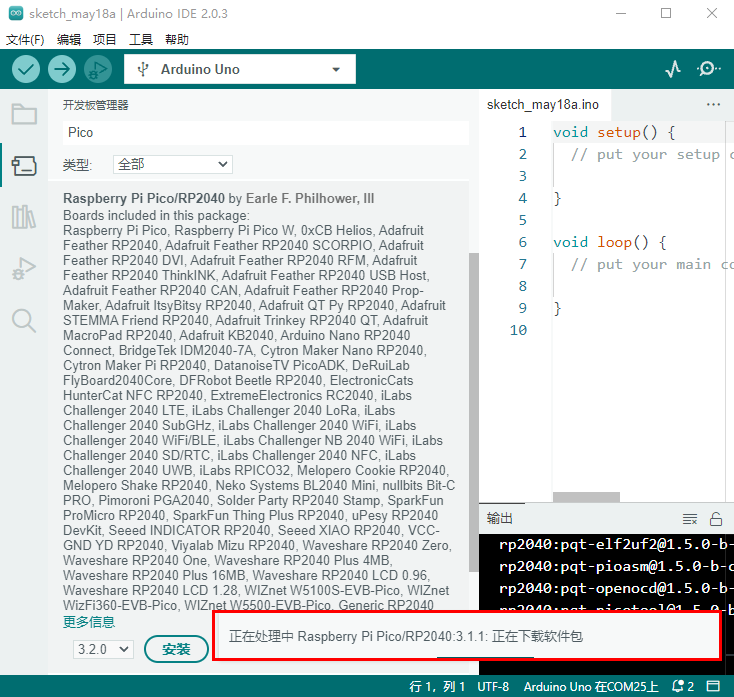
Task: Click the rp2040:pqt-openocd output line
Action: (x=616, y=588)
